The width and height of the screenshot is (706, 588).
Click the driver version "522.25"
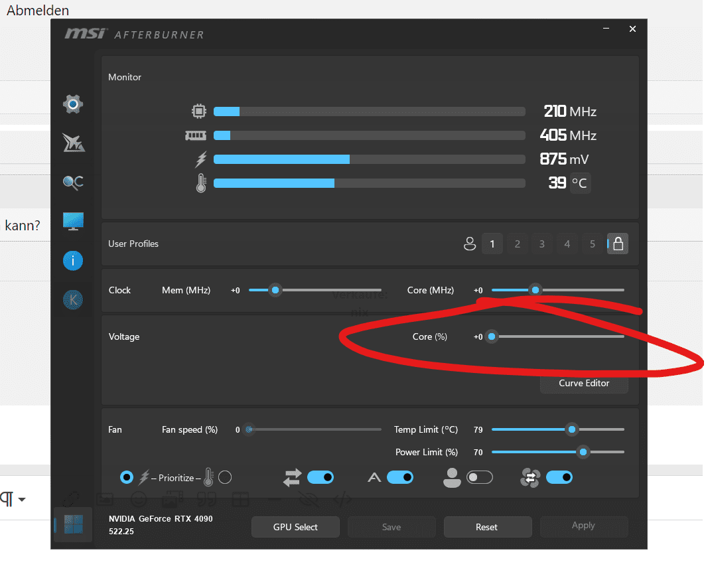click(x=121, y=532)
